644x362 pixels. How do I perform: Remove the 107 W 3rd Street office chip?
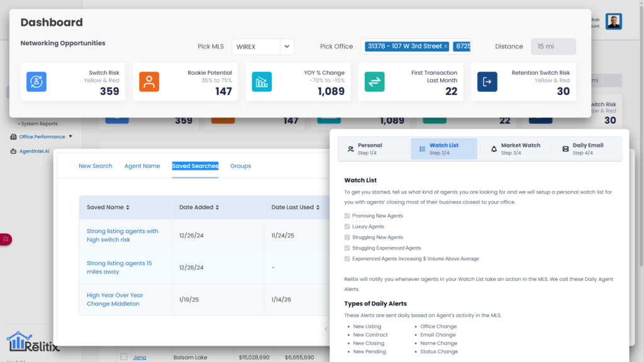click(x=445, y=47)
